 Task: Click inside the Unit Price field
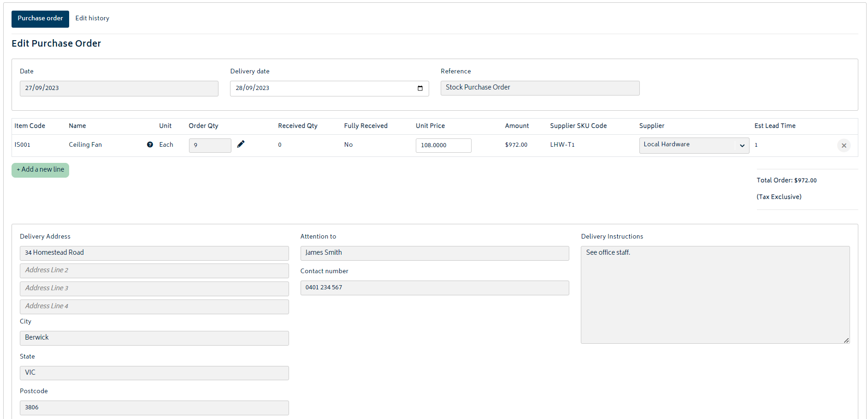(443, 145)
